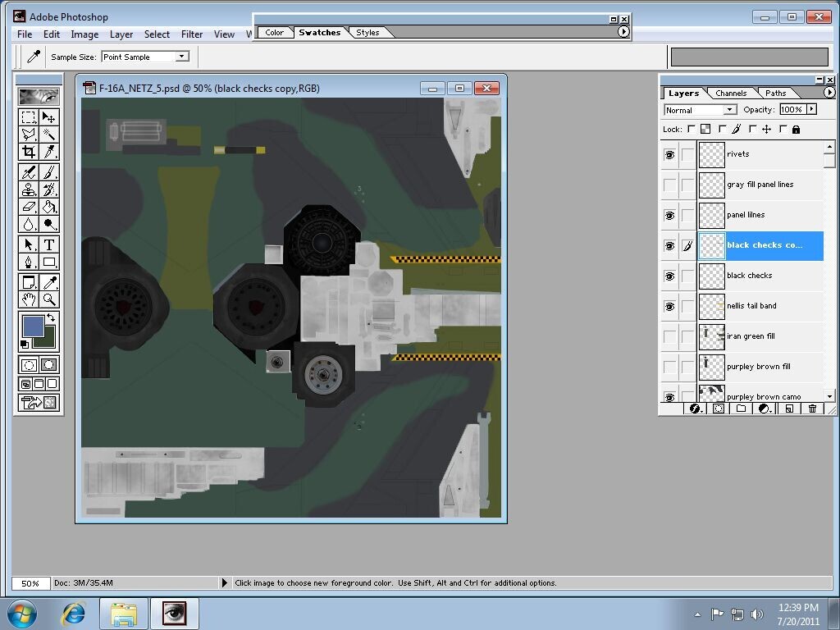Switch to the Channels tab
The width and height of the screenshot is (840, 630).
coord(730,93)
